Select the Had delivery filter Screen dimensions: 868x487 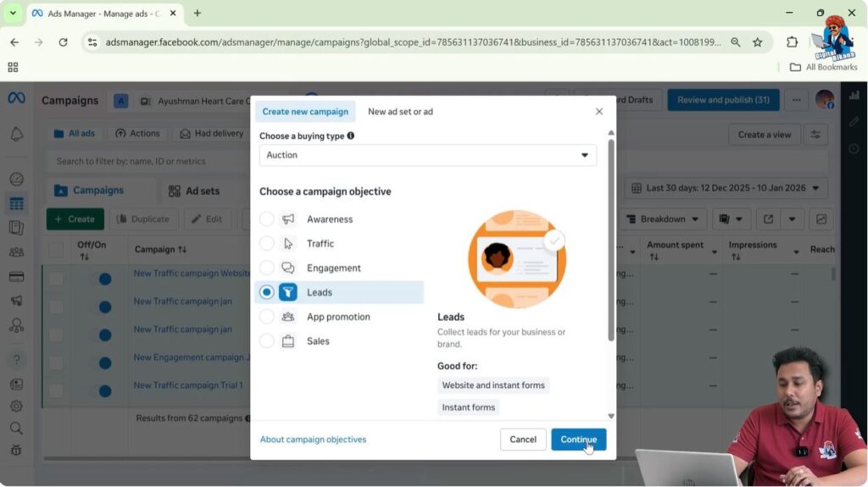coord(212,133)
